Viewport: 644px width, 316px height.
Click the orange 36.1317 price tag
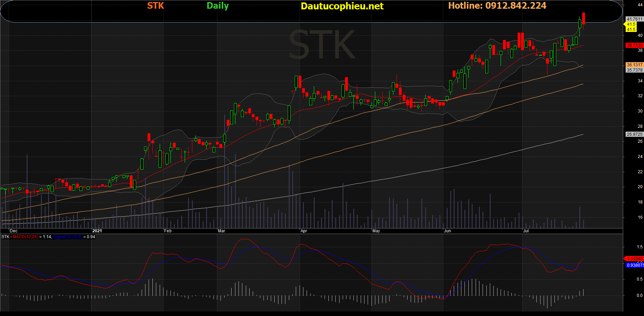[x=634, y=65]
